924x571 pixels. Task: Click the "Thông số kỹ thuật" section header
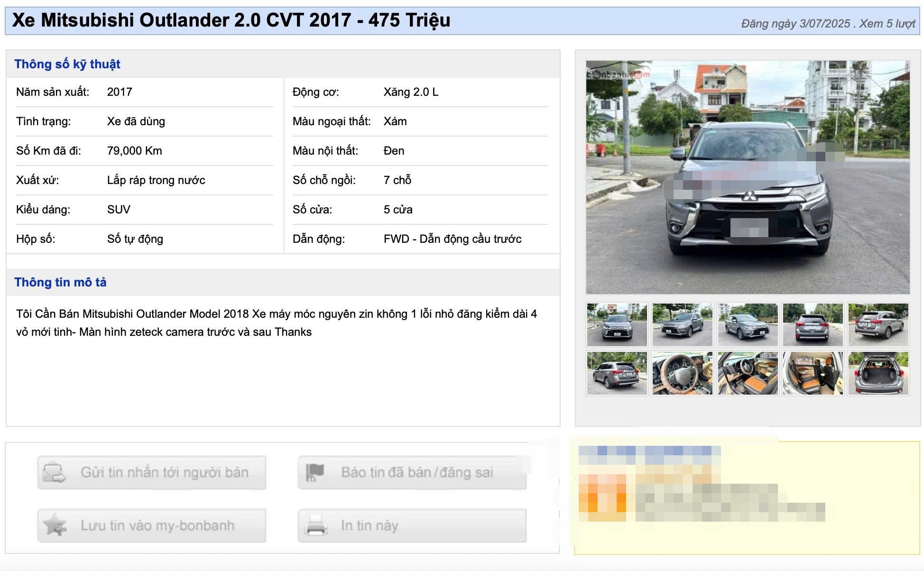coord(67,64)
